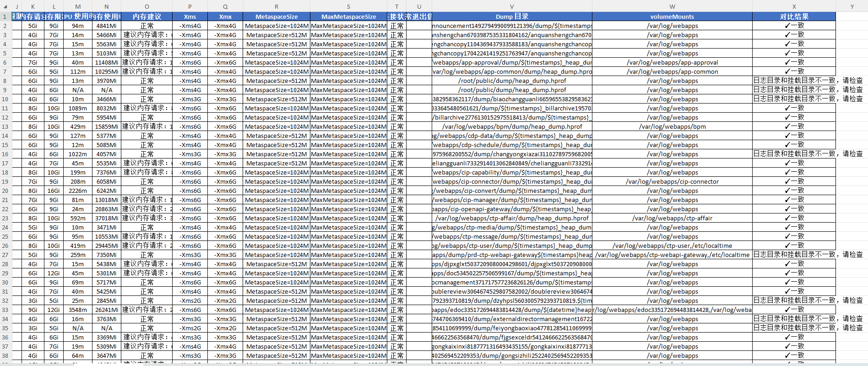The image size is (868, 366).
Task: Click /var/log/webapps/bpm/dump/heap_dump.hprof dump cell
Action: pos(512,126)
